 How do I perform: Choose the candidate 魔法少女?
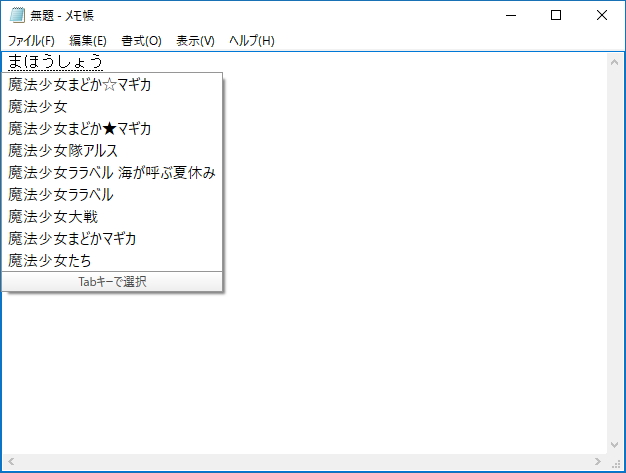pos(112,107)
